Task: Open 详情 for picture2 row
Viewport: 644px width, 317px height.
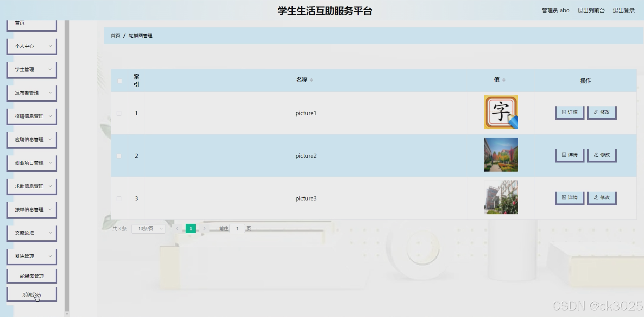Action: point(569,155)
